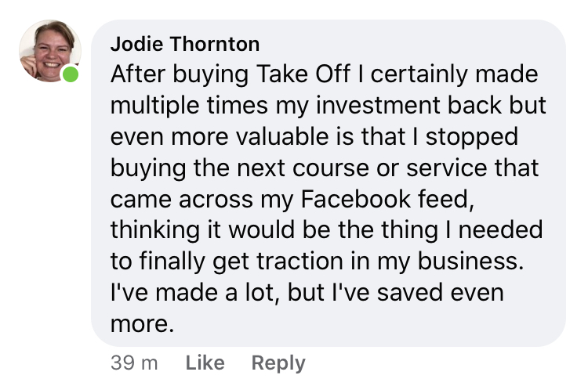Open the Jodie Thornton name link
This screenshot has height=379, width=588.
point(185,43)
